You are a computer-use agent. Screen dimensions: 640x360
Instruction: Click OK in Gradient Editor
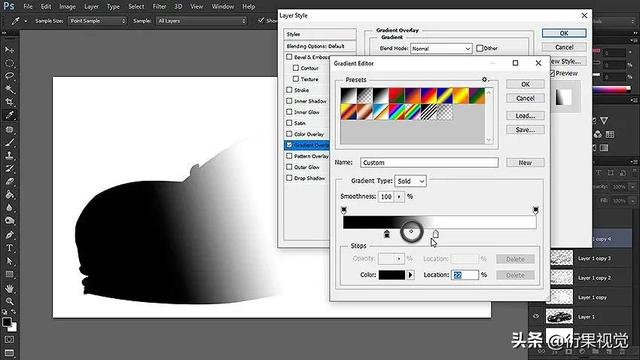tap(525, 84)
